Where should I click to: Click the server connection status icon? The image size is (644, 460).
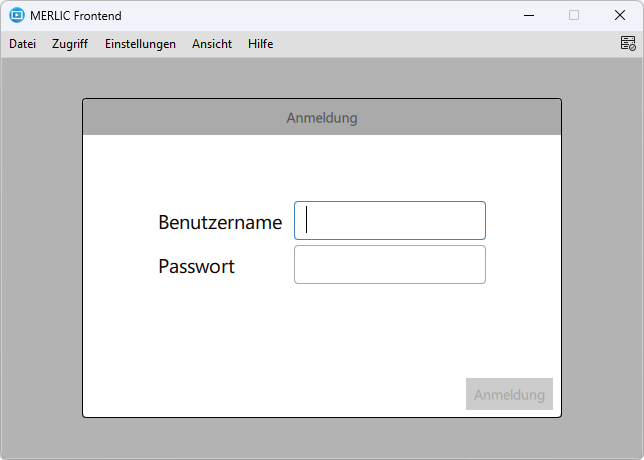click(x=627, y=43)
